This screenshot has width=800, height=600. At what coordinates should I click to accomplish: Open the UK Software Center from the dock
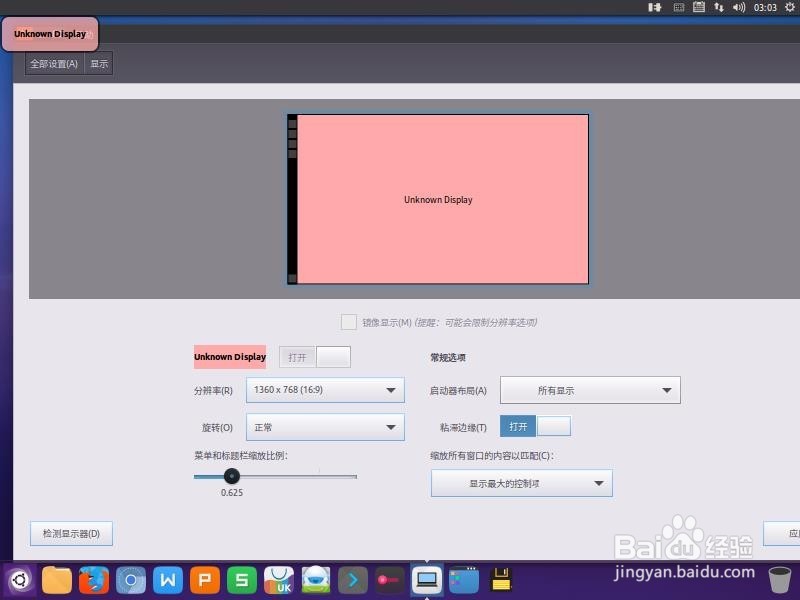tap(277, 580)
